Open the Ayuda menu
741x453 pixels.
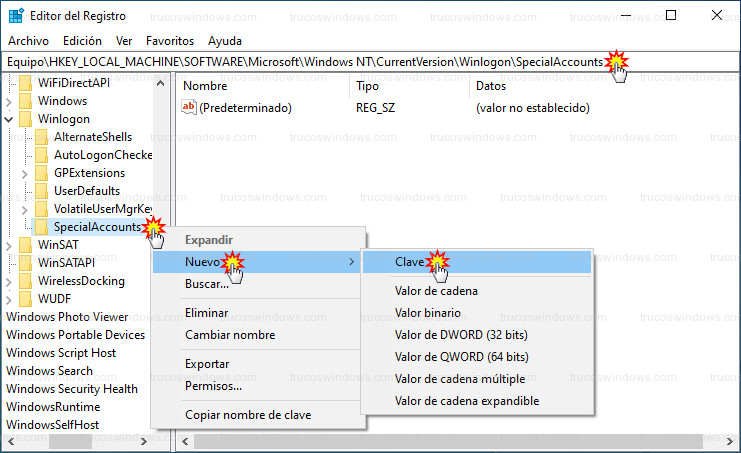point(225,41)
